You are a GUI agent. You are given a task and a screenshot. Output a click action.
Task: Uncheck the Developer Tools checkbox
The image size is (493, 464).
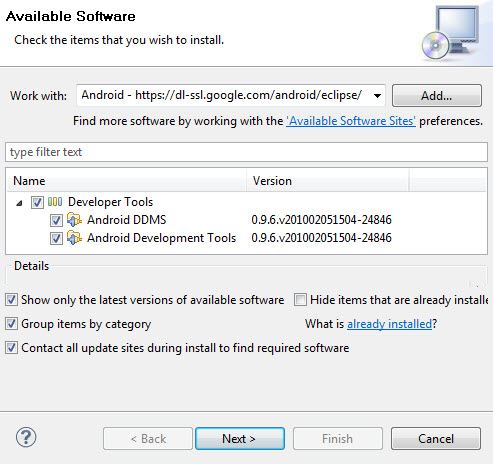pos(37,202)
